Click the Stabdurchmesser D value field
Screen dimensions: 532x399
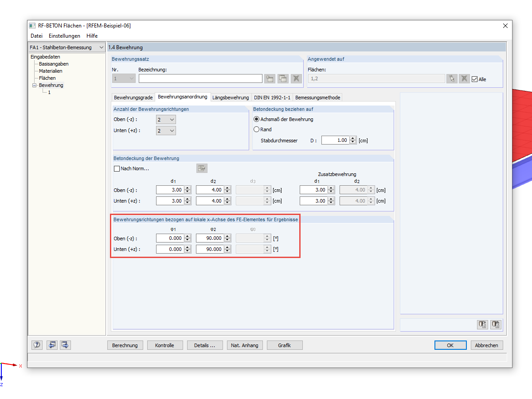pyautogui.click(x=335, y=140)
